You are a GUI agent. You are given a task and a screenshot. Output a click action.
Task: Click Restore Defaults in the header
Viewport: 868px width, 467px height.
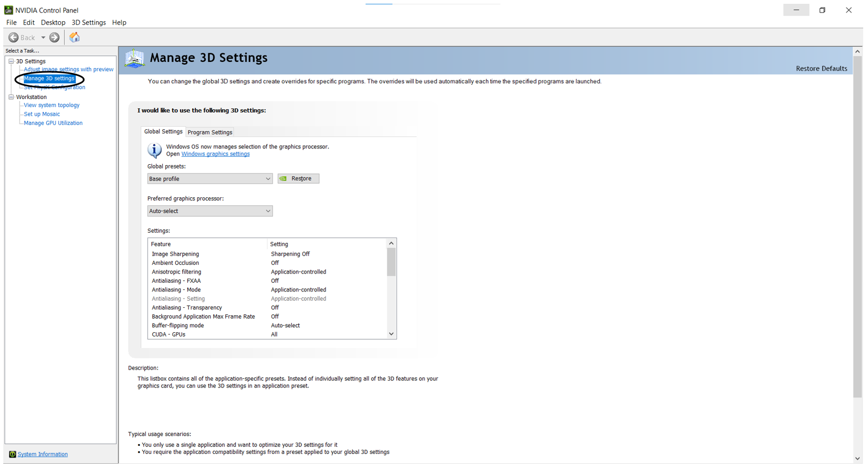[x=821, y=69]
